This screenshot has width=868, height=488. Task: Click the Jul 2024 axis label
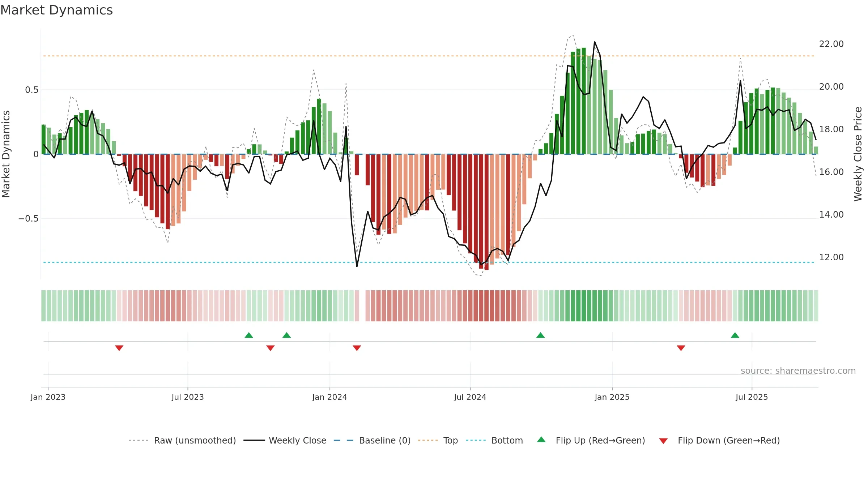470,397
